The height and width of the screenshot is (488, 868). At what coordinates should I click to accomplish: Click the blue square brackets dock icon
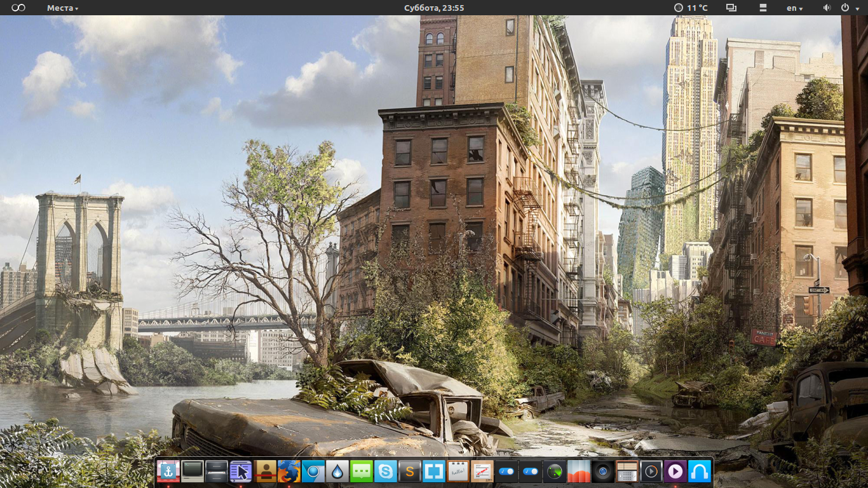(434, 471)
